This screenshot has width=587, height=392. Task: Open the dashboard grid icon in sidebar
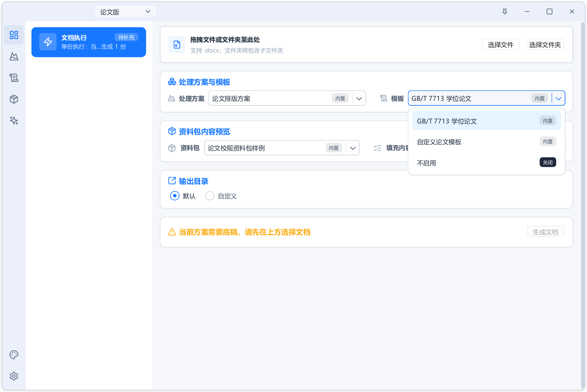coord(14,35)
